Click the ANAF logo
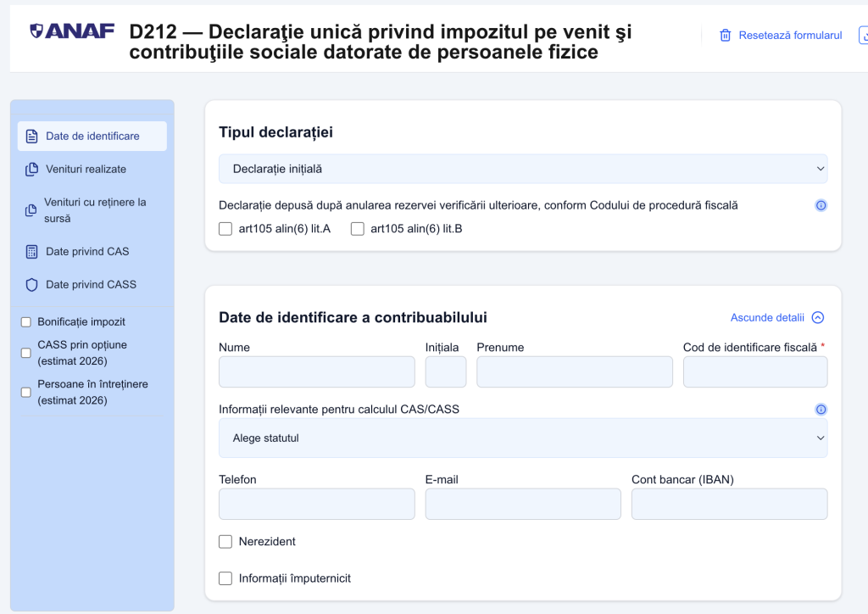 point(71,31)
